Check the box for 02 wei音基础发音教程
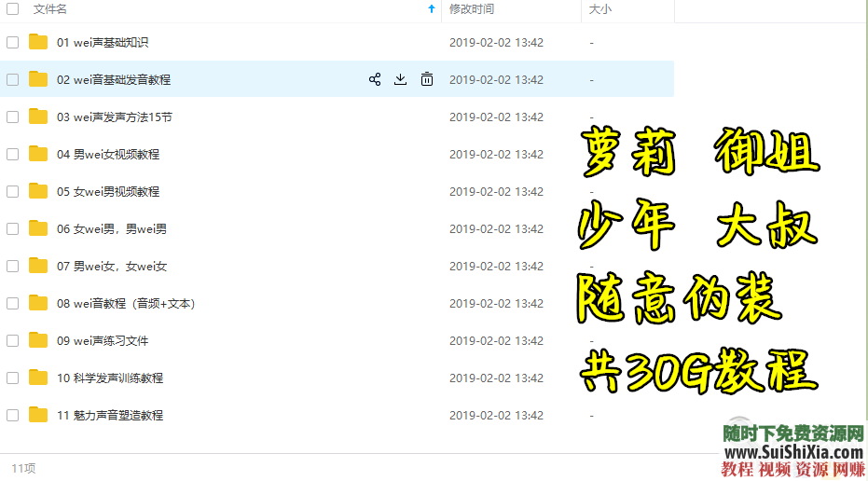This screenshot has height=481, width=868. (13, 80)
